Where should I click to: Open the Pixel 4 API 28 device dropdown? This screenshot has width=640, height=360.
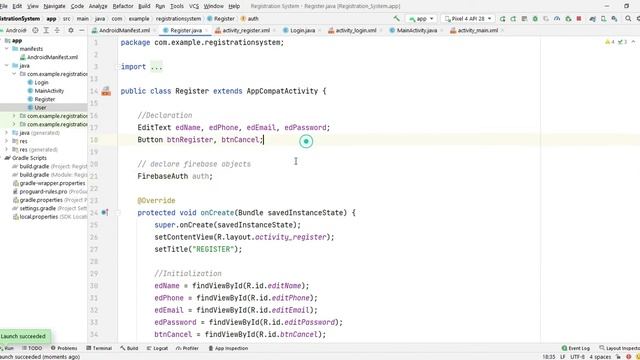468,19
